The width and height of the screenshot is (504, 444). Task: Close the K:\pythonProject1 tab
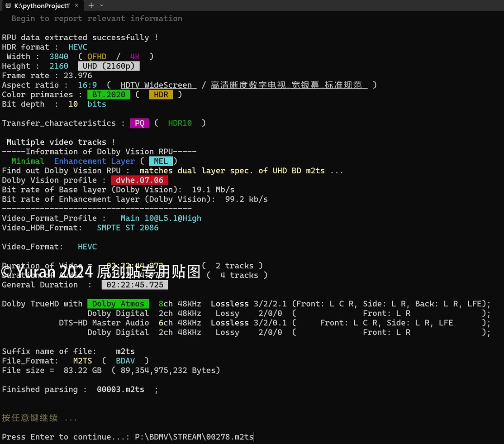[76, 5]
